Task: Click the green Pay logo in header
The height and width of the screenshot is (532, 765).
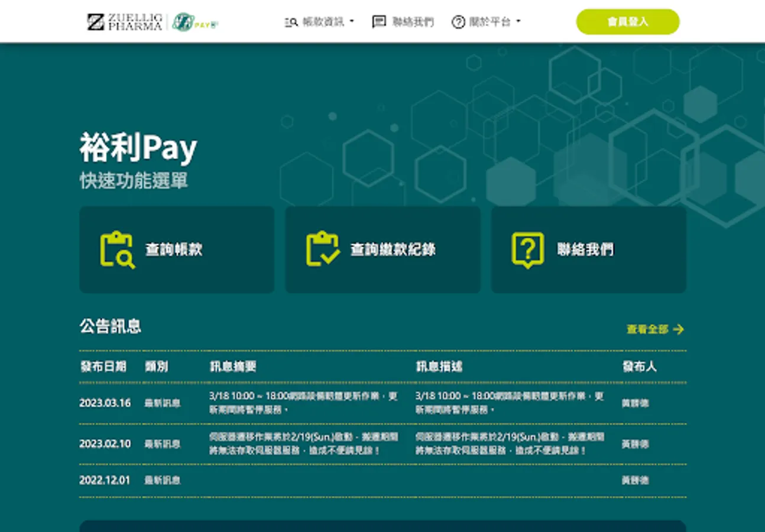Action: (195, 22)
